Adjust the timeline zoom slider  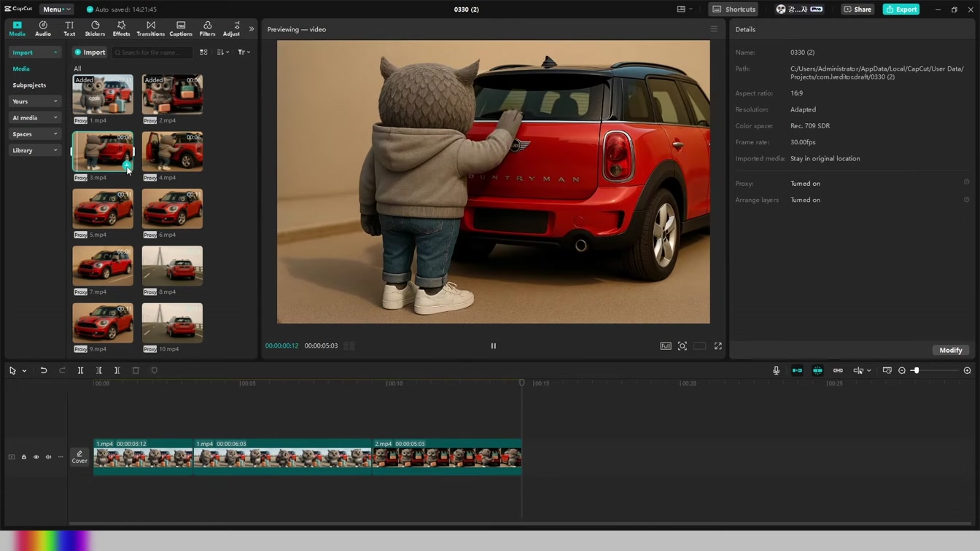coord(916,370)
